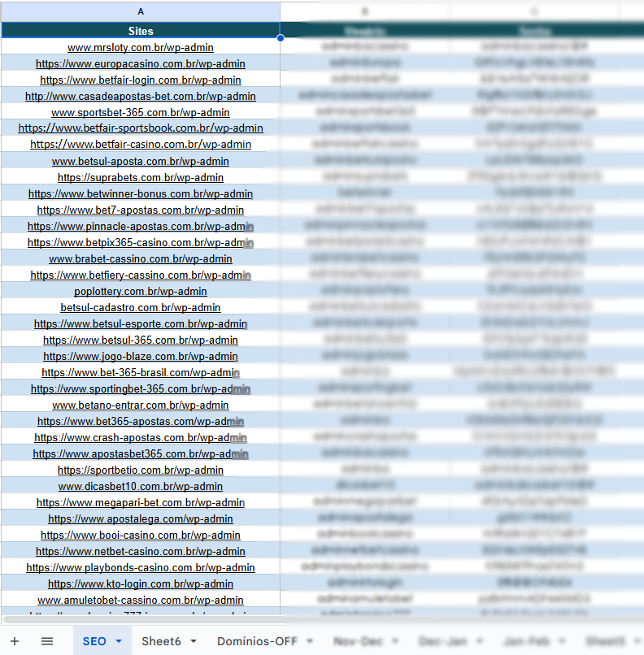Open Sheet6 tab dropdown arrow
The image size is (644, 655).
click(x=193, y=641)
